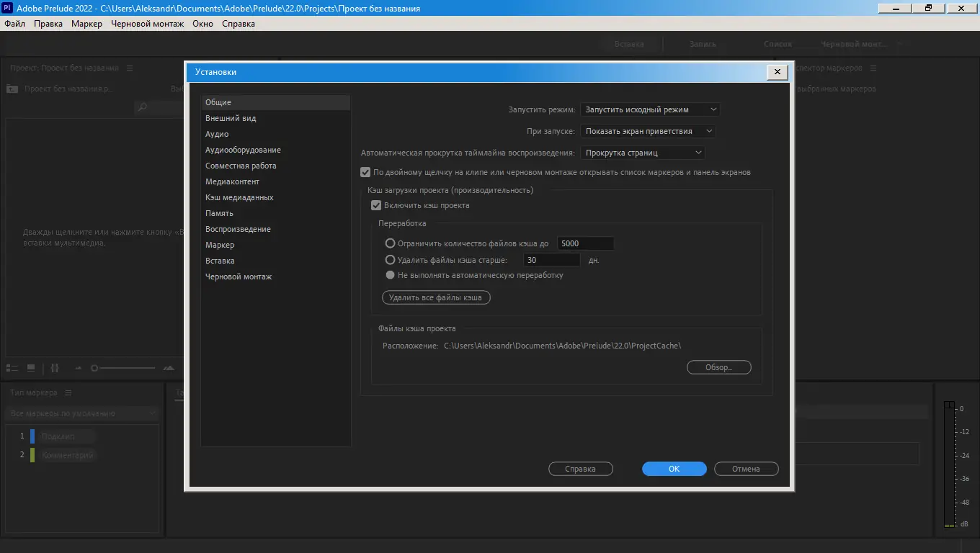
Task: Click the project cache path text
Action: [562, 346]
